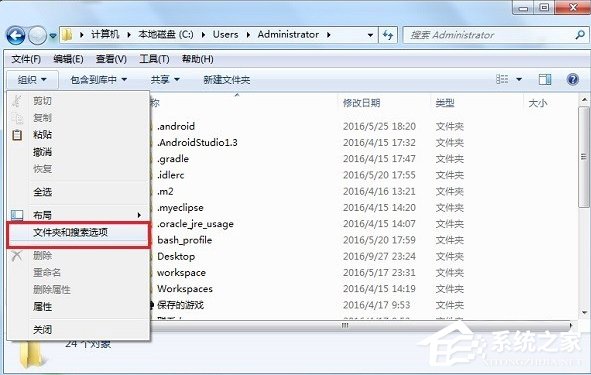Open the 编辑(E) menu
This screenshot has height=375, width=591.
(x=68, y=59)
